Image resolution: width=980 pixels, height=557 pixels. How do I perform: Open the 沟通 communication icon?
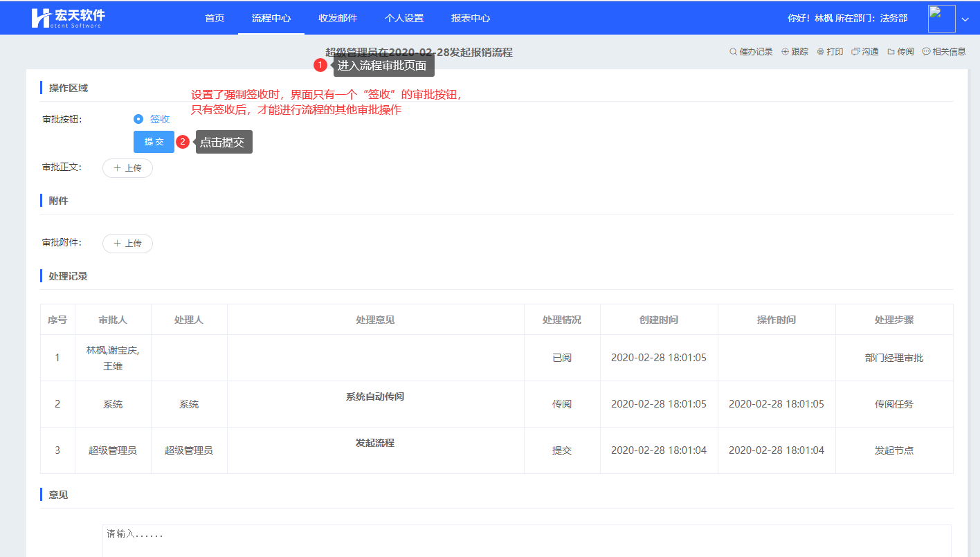855,52
